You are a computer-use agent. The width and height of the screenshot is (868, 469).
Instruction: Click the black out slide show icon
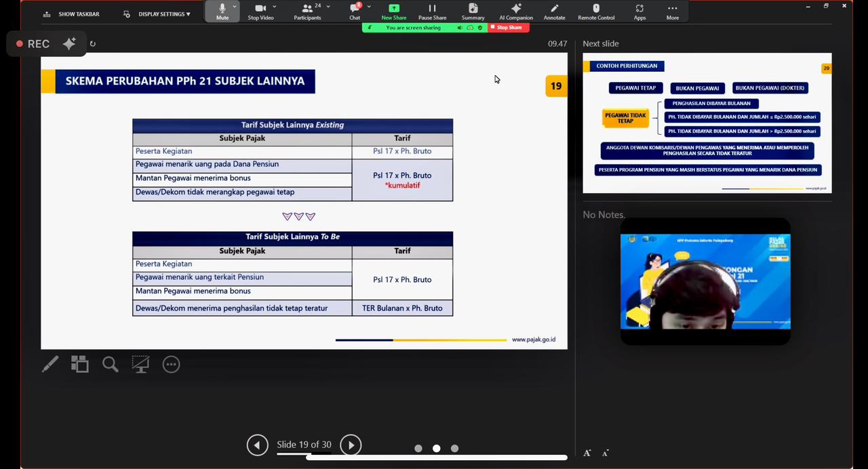click(140, 365)
